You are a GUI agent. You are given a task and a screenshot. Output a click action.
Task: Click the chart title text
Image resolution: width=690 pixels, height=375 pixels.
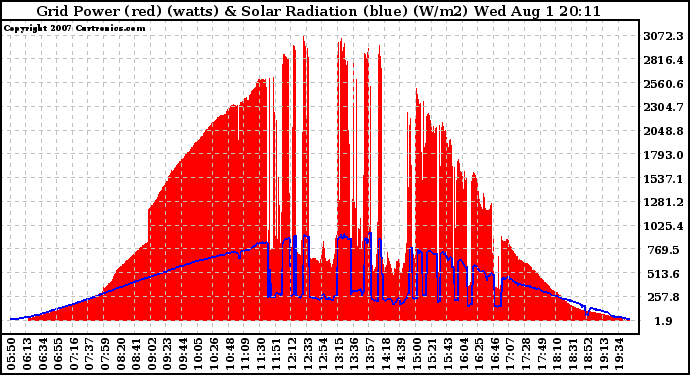(x=318, y=11)
